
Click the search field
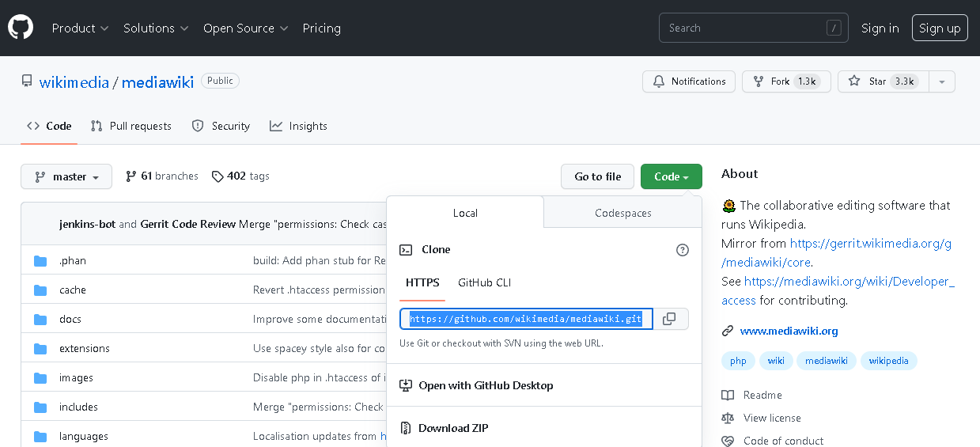click(x=753, y=28)
